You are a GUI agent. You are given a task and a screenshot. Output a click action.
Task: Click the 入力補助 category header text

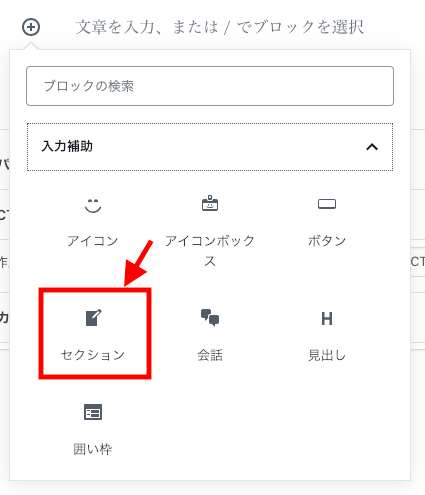(67, 146)
